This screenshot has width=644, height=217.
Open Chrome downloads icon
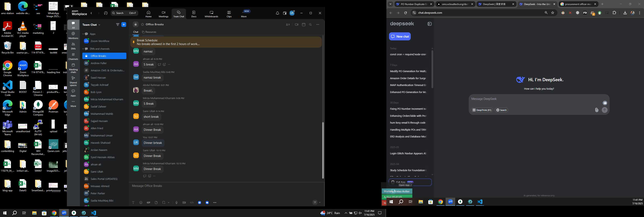pos(625,13)
